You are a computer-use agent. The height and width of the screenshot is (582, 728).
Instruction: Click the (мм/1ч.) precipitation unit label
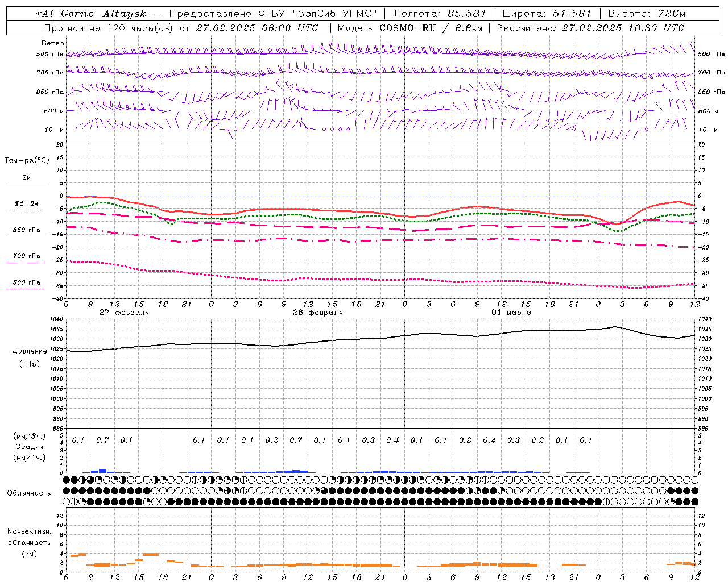click(x=29, y=458)
